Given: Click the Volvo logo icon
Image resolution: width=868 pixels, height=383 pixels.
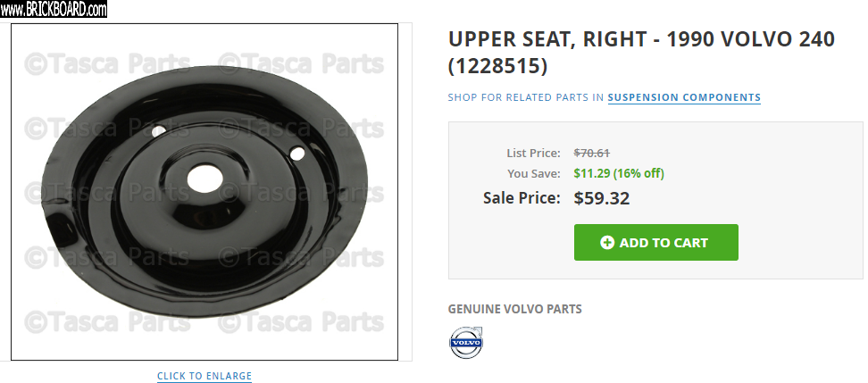Looking at the screenshot, I should click(x=465, y=342).
